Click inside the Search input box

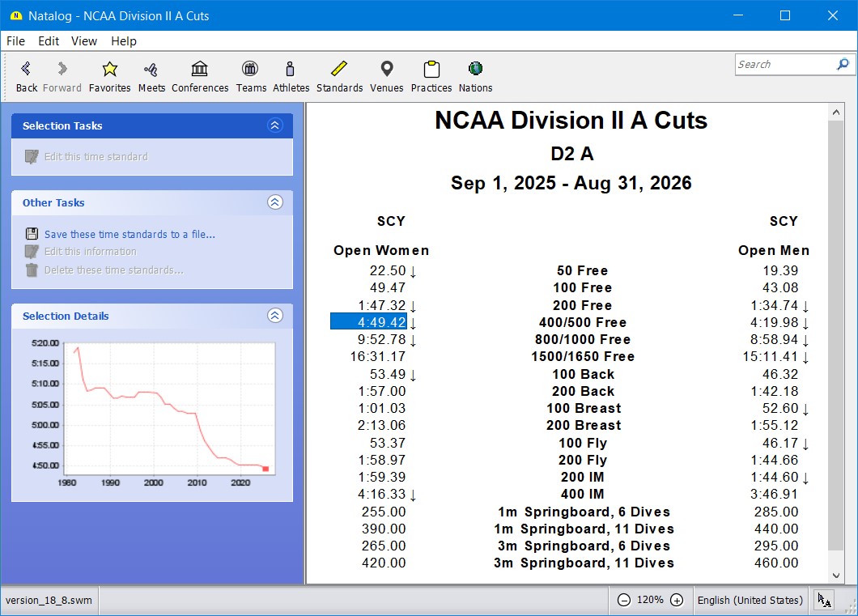coord(784,65)
